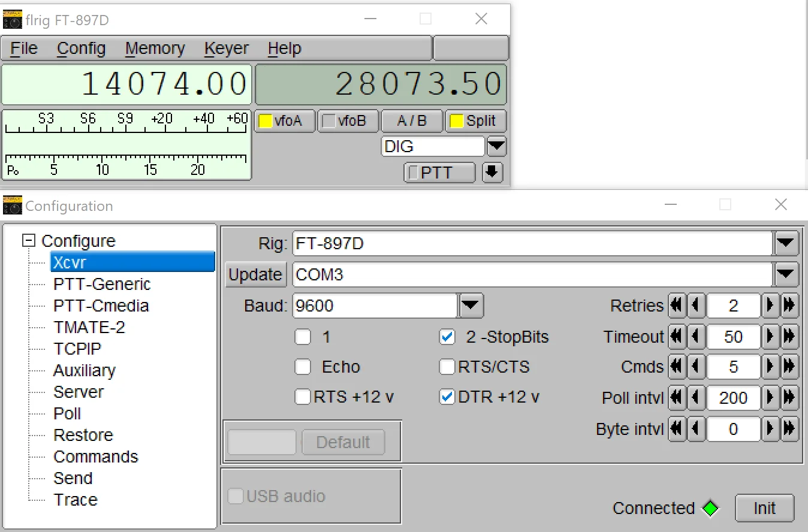
Task: Enable RTS/CTS flow control checkbox
Action: [447, 367]
